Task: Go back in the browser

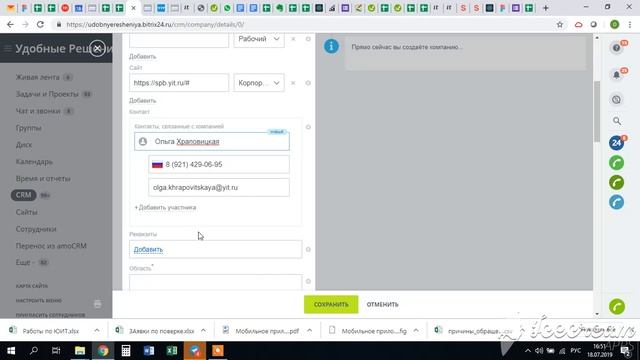Action: [10, 24]
